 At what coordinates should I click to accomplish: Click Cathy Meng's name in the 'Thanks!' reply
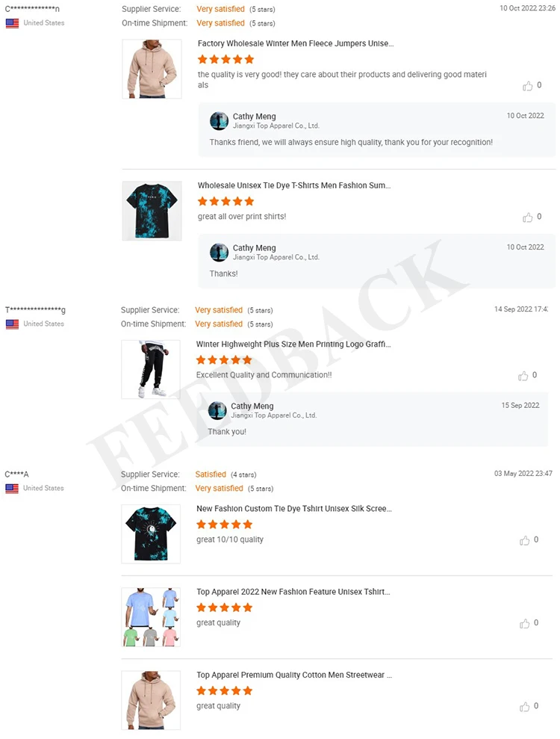255,248
